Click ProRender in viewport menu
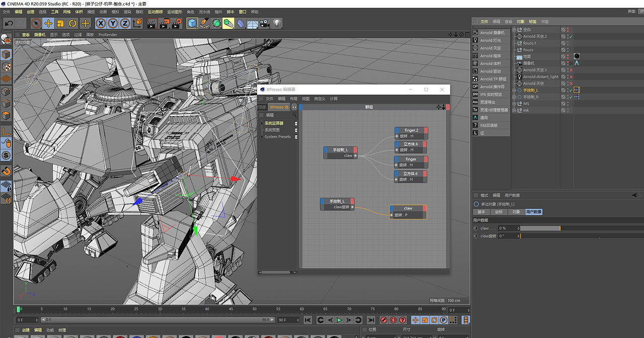644x338 pixels. pyautogui.click(x=108, y=35)
